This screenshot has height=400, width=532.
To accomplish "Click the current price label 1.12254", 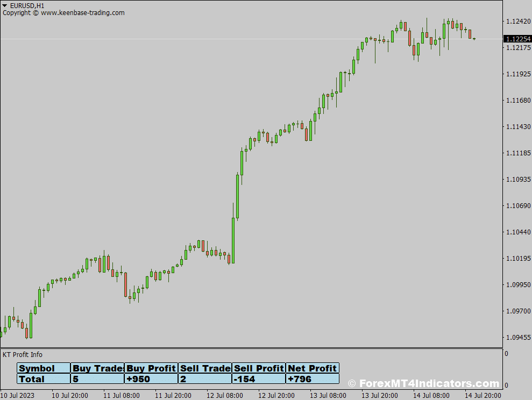I will [x=518, y=39].
